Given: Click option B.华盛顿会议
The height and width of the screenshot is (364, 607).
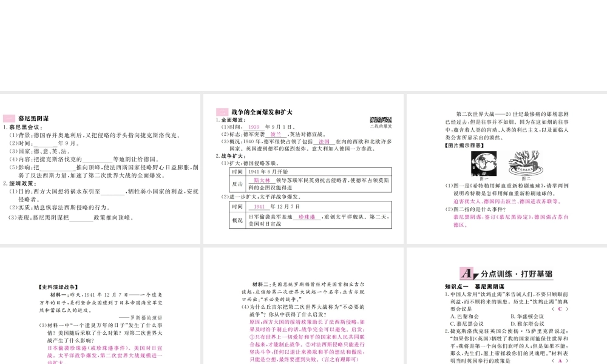Looking at the screenshot, I should (x=527, y=317).
